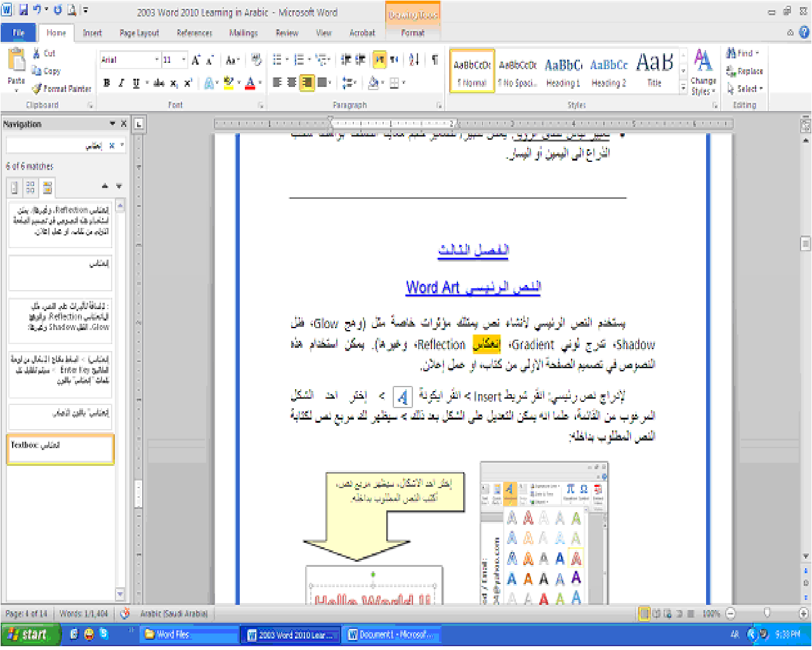This screenshot has height=650, width=812.
Task: Toggle Align Text Right
Action: pos(307,83)
